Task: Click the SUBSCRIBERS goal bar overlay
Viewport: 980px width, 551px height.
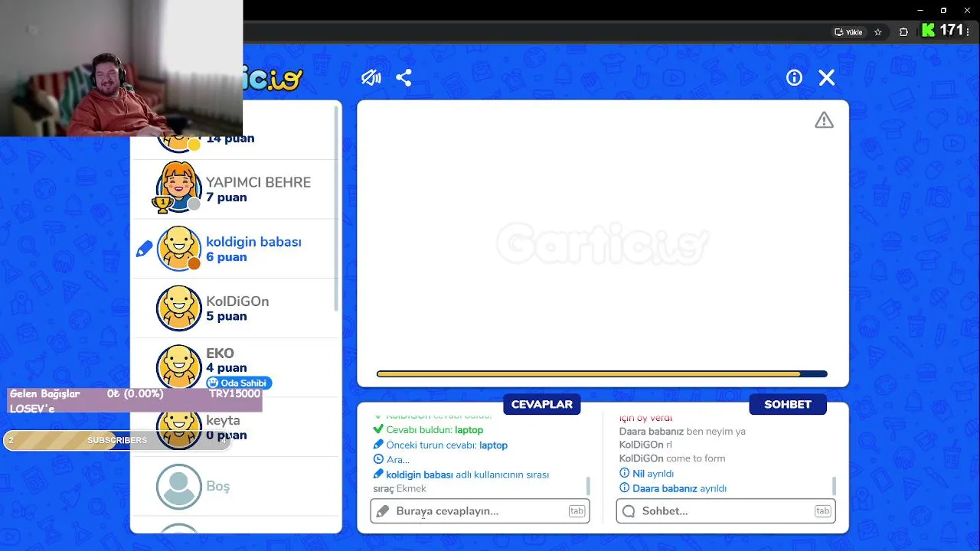Action: (x=117, y=440)
